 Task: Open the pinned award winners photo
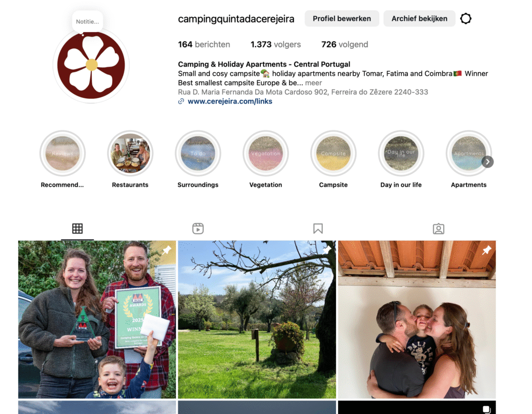(x=97, y=319)
